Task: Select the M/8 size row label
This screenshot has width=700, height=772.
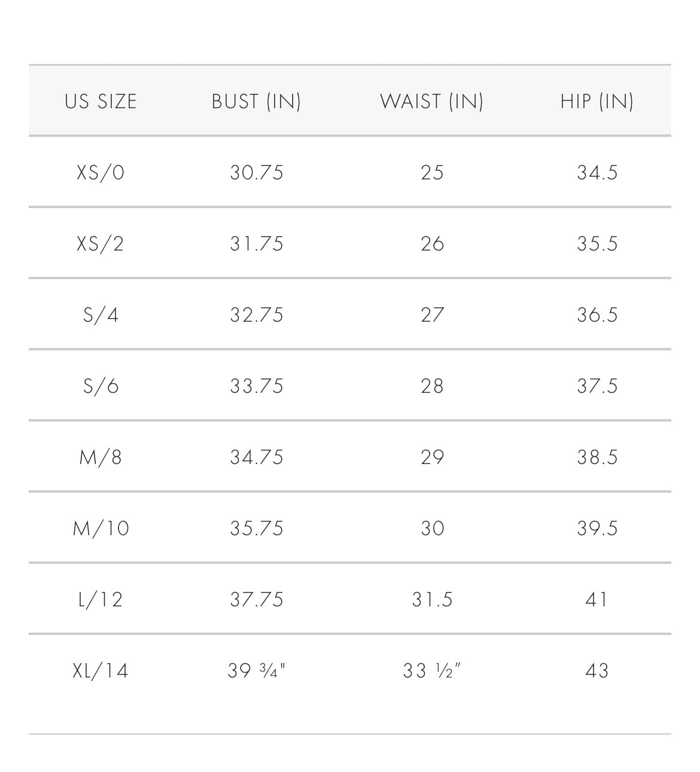Action: (x=101, y=457)
